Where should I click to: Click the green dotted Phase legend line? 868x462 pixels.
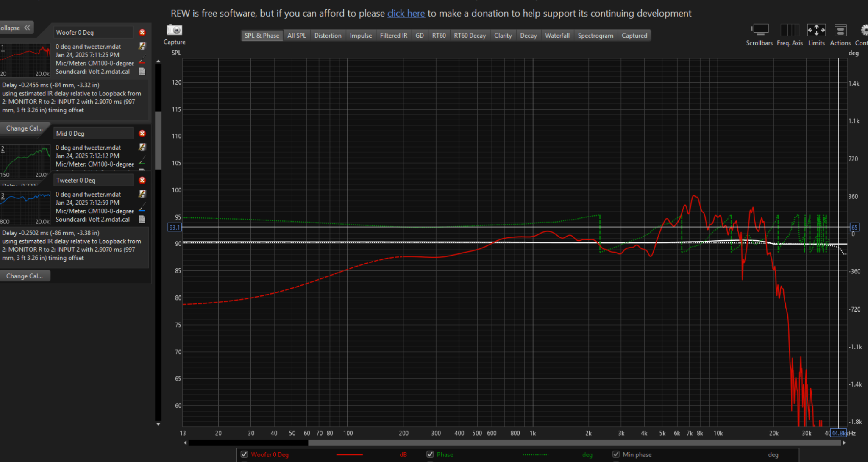tap(535, 454)
